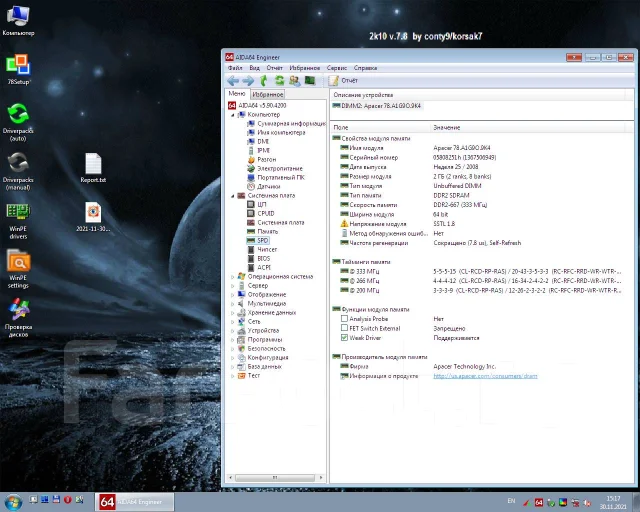The height and width of the screenshot is (512, 640).
Task: Expand the Мультимедиа tree node
Action: pos(233,304)
